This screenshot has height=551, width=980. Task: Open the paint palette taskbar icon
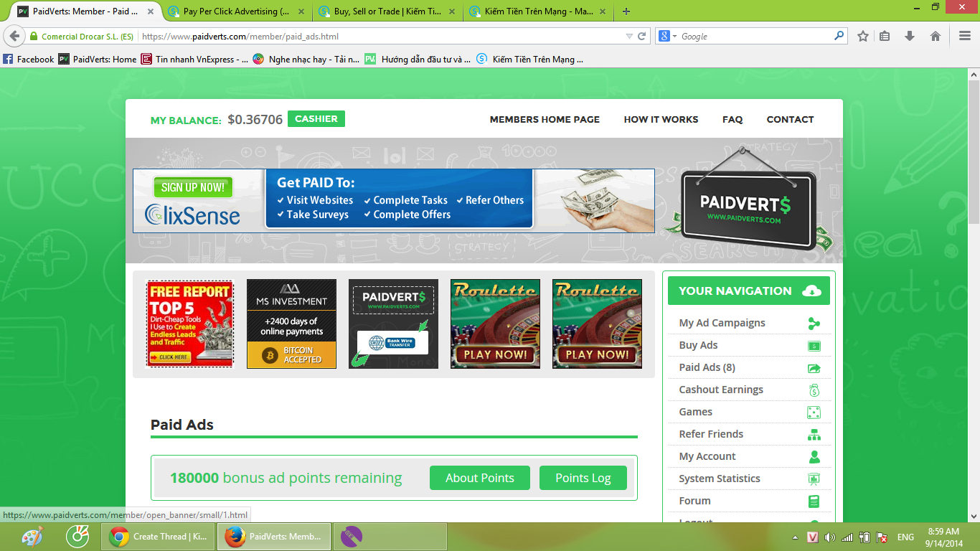pyautogui.click(x=32, y=537)
